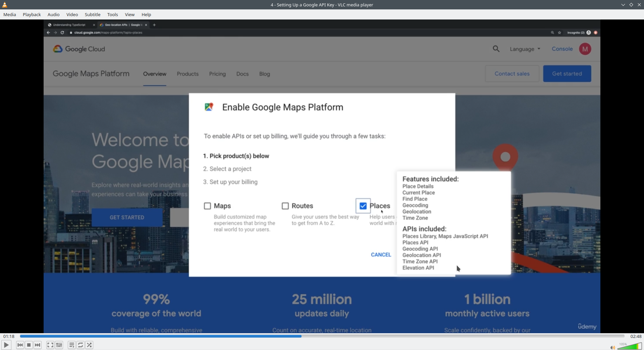
Task: Expand the Language dropdown
Action: click(x=525, y=49)
